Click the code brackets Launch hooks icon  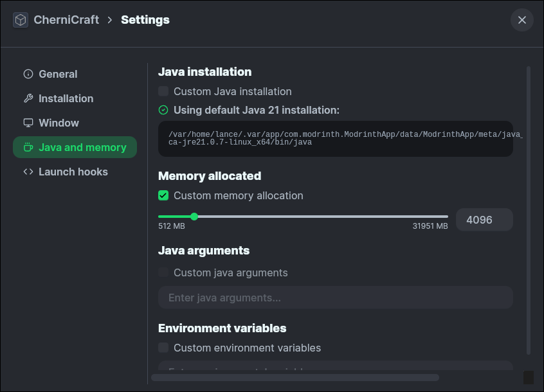[x=28, y=172]
